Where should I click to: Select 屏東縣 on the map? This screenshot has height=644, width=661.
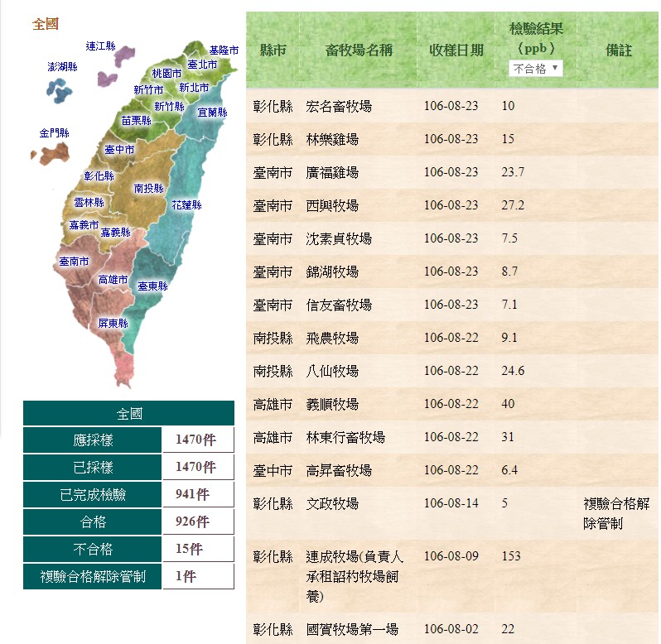point(113,323)
